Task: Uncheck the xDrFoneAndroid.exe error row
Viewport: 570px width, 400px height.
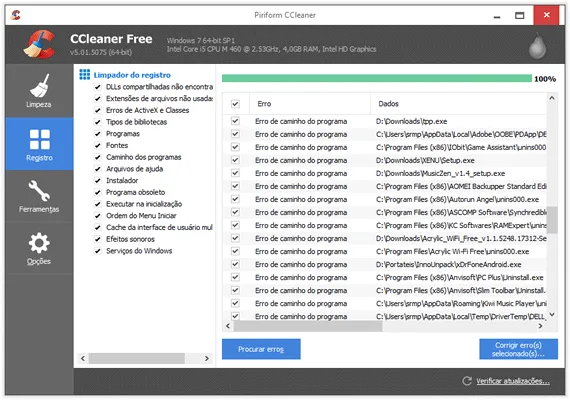Action: 235,264
